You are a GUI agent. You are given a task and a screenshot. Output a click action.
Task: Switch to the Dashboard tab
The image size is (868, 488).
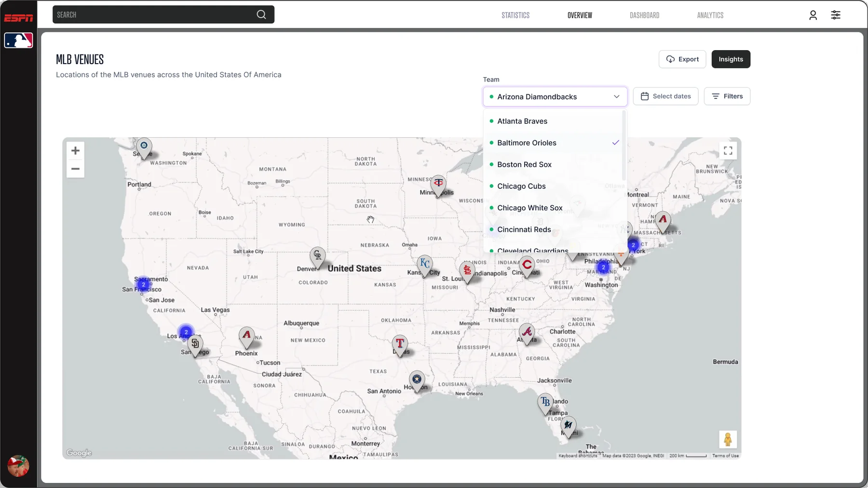tap(644, 15)
